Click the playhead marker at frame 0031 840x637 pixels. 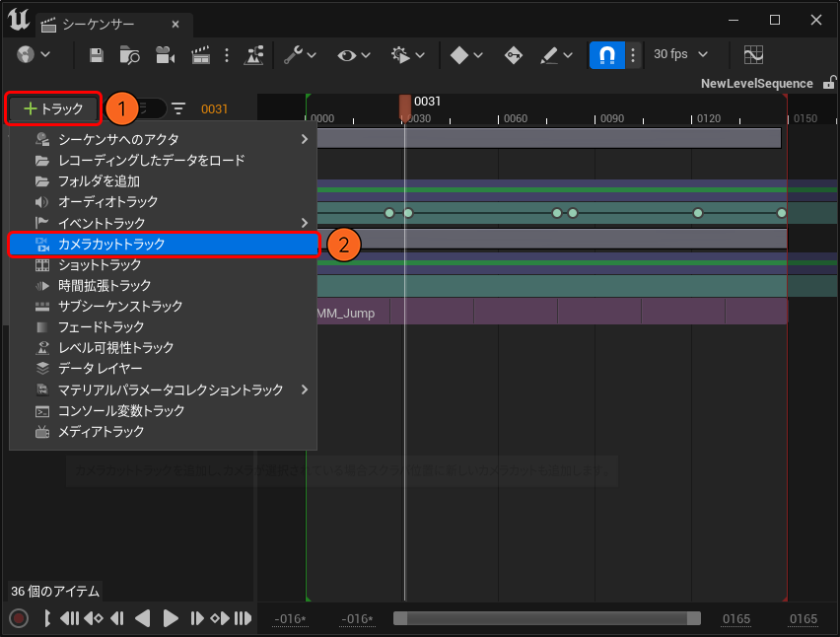pos(405,106)
